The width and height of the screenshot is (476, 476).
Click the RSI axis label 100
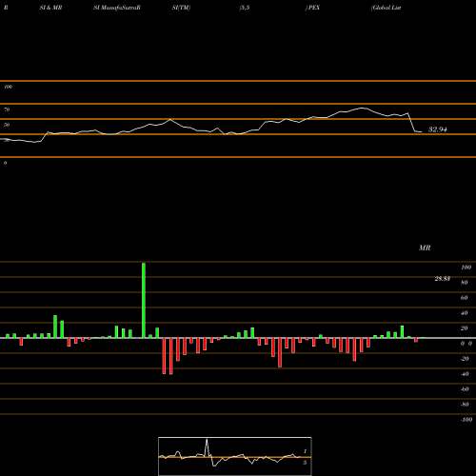click(x=8, y=87)
